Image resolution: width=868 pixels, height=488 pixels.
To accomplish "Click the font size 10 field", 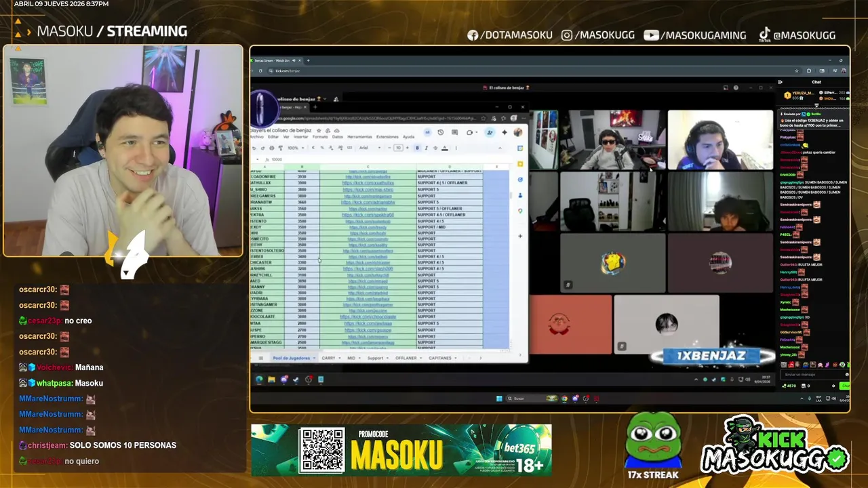I will coord(399,148).
